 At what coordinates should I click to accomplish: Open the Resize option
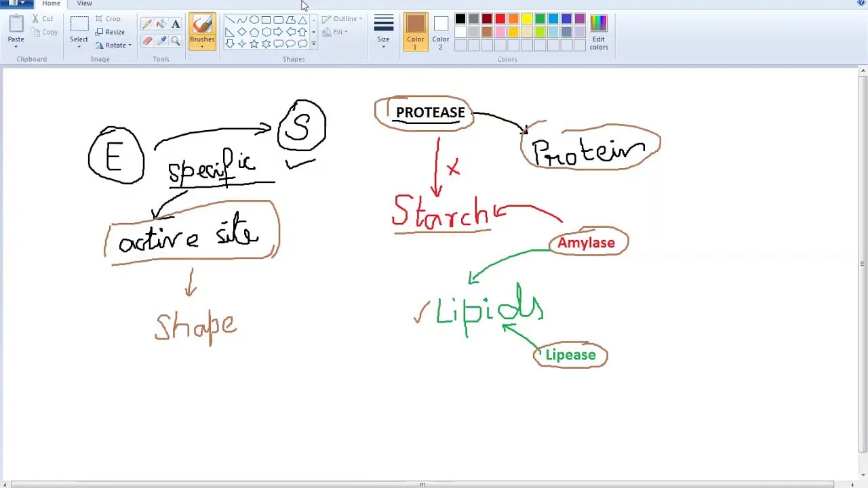click(x=110, y=32)
